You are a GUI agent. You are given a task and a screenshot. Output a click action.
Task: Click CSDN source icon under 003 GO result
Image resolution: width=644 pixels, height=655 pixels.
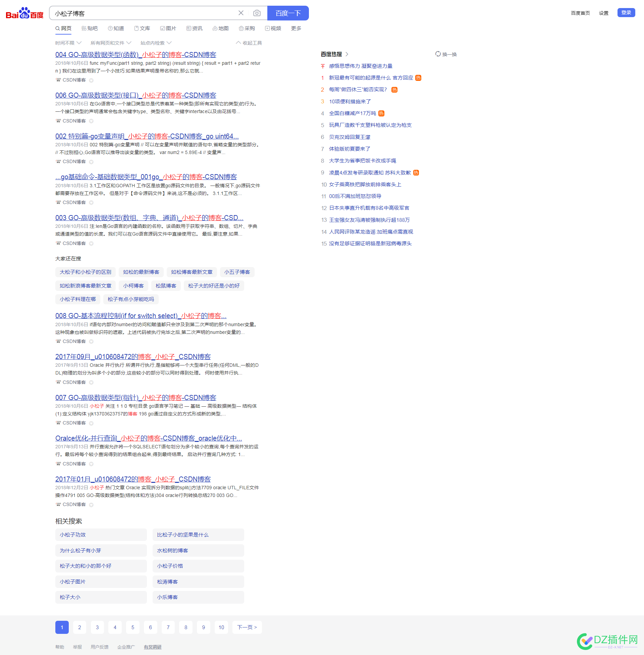tap(58, 243)
